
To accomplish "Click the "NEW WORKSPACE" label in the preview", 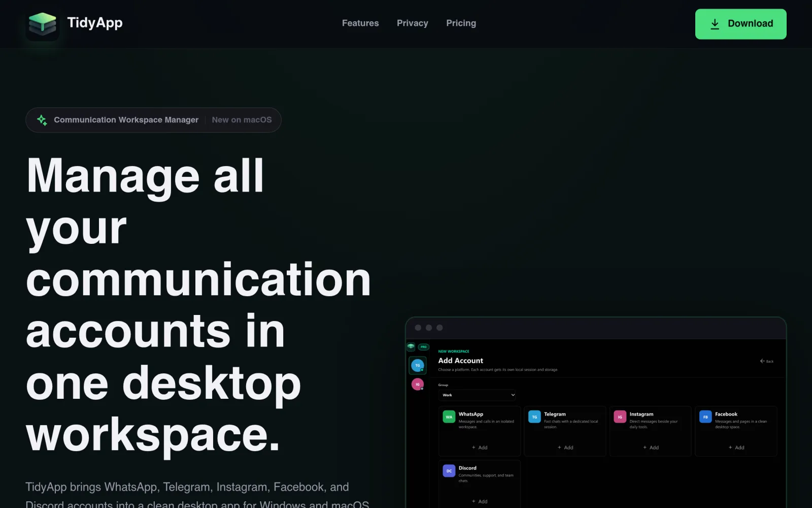I will tap(454, 352).
